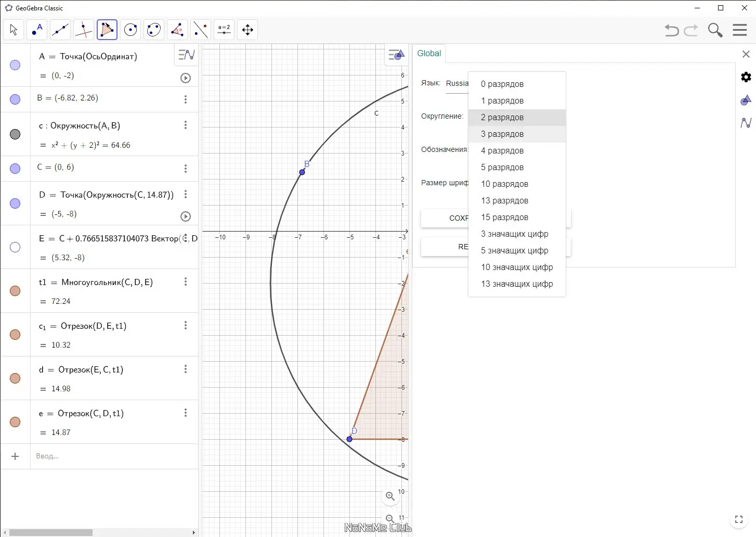Select the Move Graphics View tool
The width and height of the screenshot is (756, 537).
click(x=247, y=30)
